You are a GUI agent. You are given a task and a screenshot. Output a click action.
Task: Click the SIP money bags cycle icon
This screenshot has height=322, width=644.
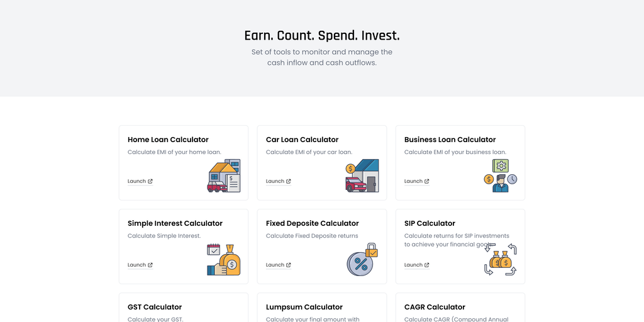click(501, 260)
